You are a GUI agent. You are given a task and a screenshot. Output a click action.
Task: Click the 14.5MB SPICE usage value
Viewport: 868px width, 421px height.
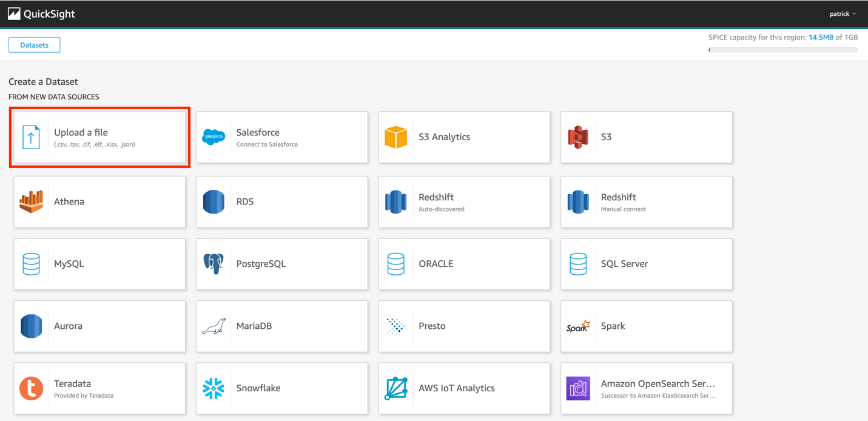pyautogui.click(x=821, y=38)
